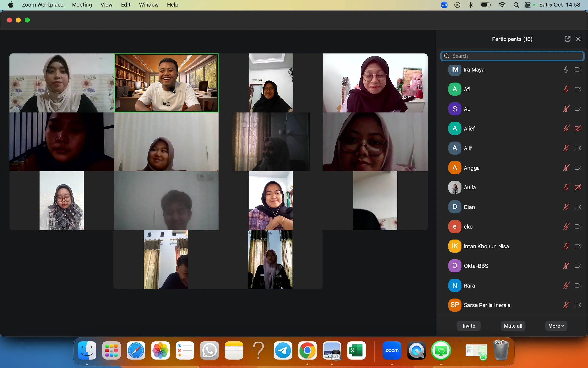
Task: Select the active speaker video thumbnail
Action: point(166,83)
